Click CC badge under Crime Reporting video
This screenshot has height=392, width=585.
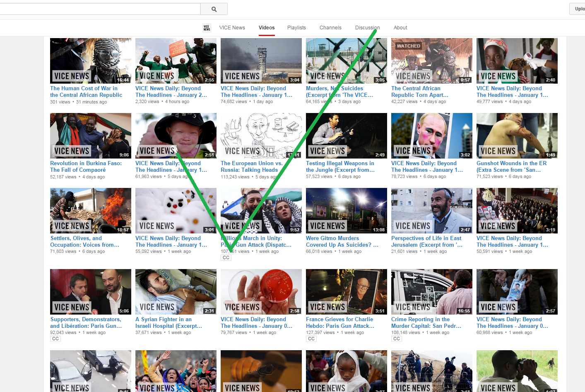coord(397,339)
